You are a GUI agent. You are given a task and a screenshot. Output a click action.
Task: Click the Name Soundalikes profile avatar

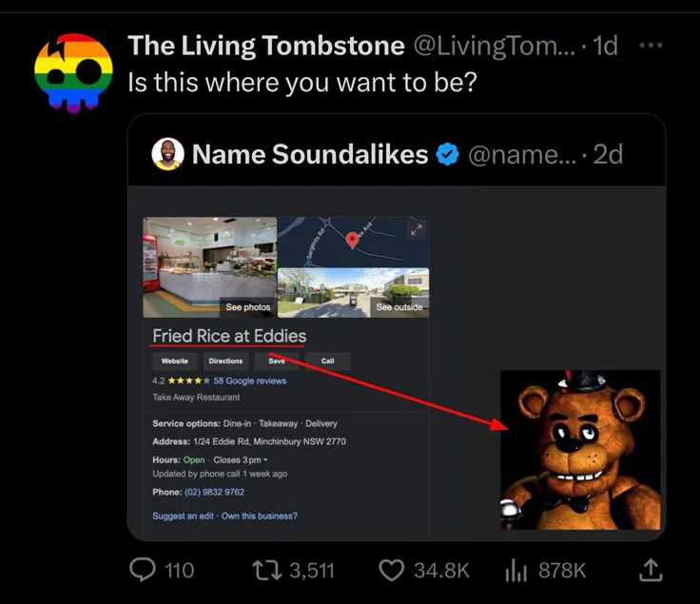pyautogui.click(x=168, y=154)
